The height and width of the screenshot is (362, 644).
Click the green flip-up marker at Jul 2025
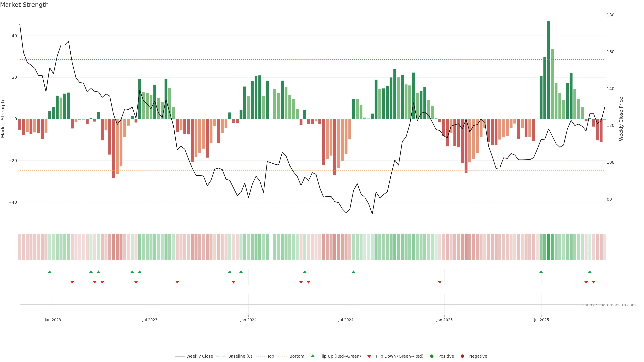click(541, 272)
